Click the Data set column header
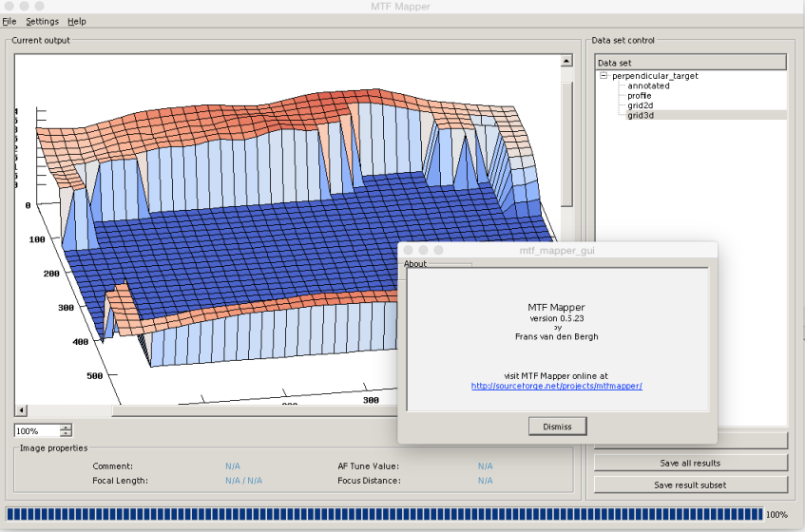The height and width of the screenshot is (532, 805). (x=691, y=63)
